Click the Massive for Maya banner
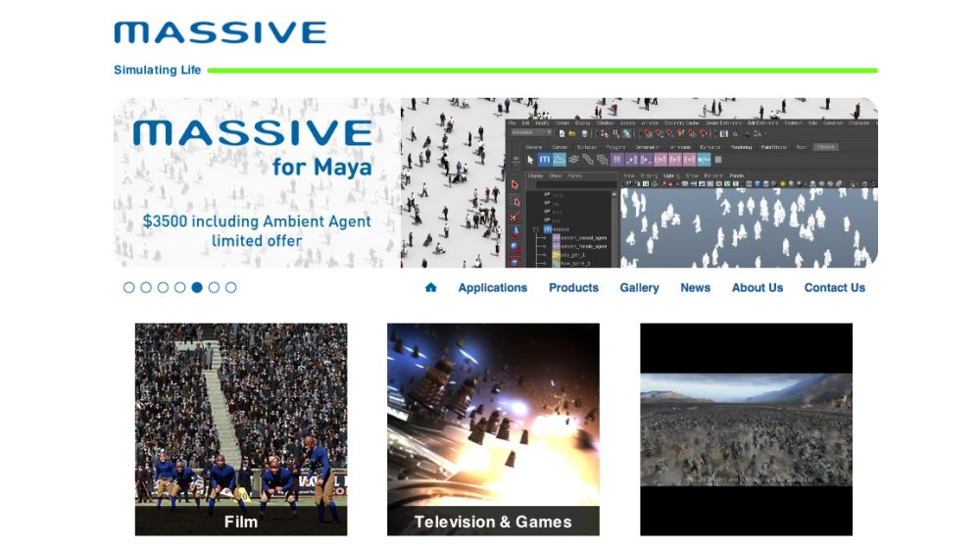Viewport: 980px width, 552px height. (496, 182)
